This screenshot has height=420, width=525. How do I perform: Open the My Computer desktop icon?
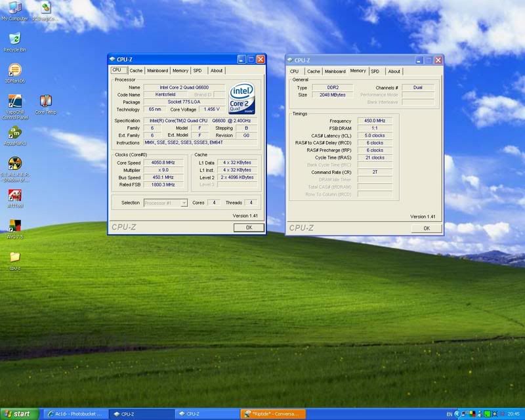(14, 10)
